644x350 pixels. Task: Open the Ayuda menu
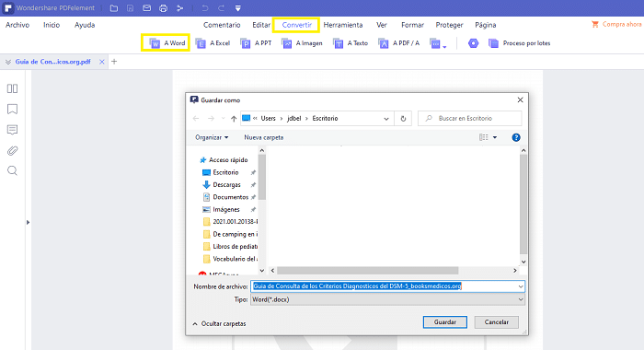85,25
